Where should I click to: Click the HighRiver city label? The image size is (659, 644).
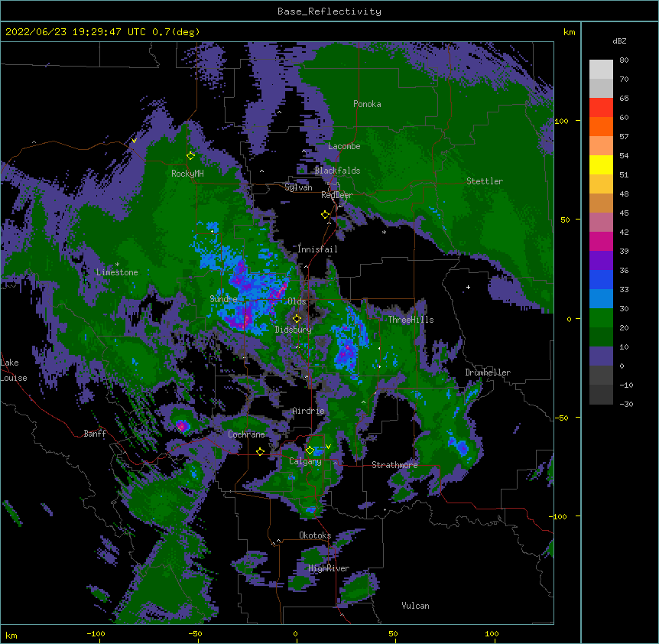coord(329,568)
